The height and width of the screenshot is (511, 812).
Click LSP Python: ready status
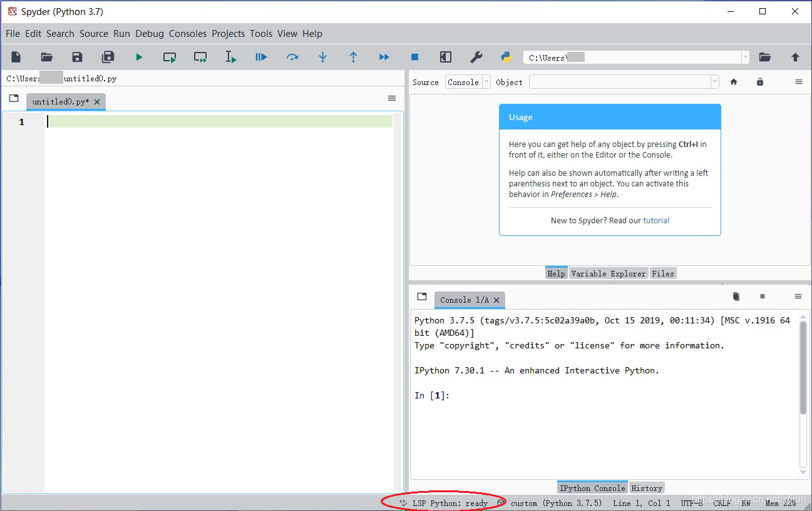(x=443, y=503)
